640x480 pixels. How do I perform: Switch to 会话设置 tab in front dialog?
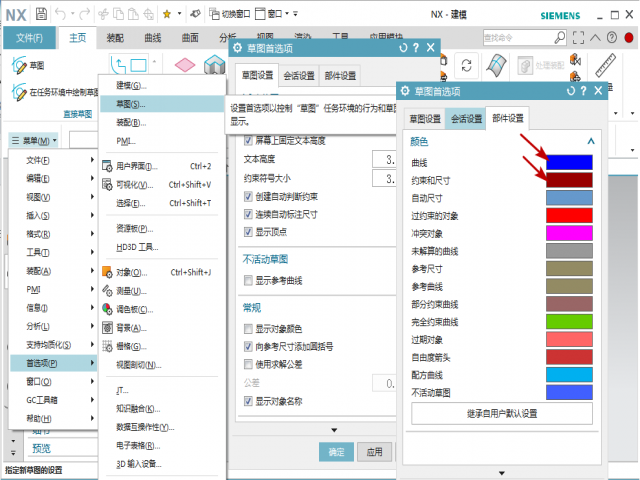(466, 119)
